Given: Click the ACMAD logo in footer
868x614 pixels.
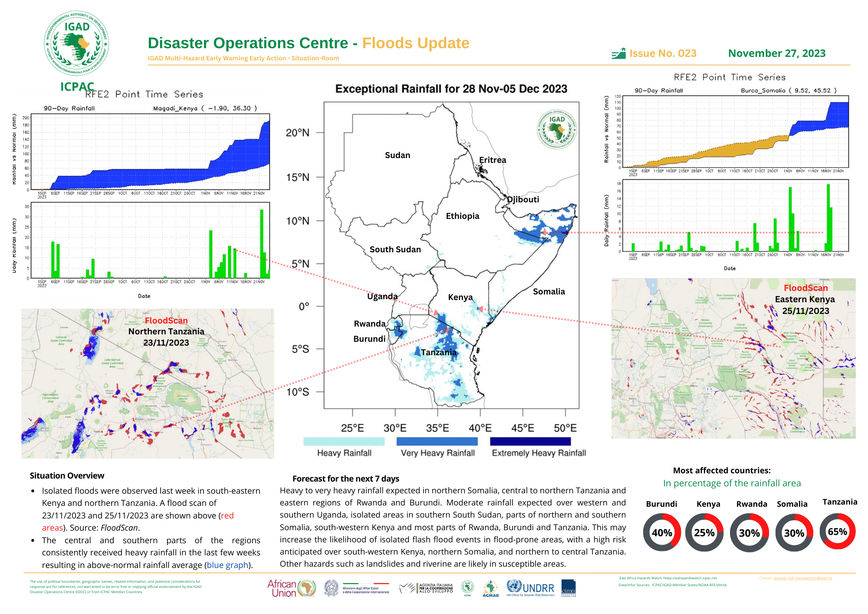Looking at the screenshot, I should tap(490, 588).
